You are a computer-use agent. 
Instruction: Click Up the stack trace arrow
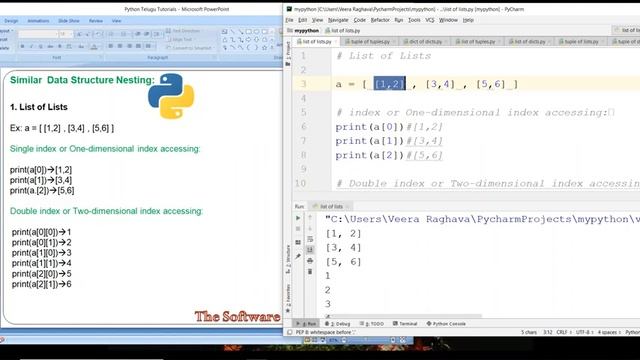pos(310,218)
